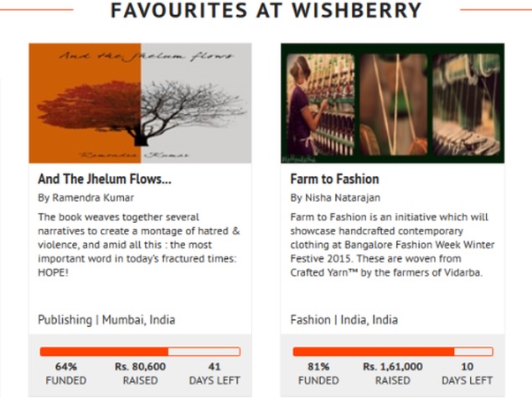Click the And The Jhelum Flows... title
The width and height of the screenshot is (532, 398).
pos(105,178)
